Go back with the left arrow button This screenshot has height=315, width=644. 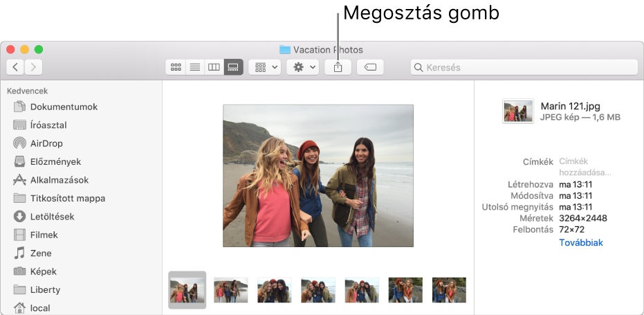(15, 67)
